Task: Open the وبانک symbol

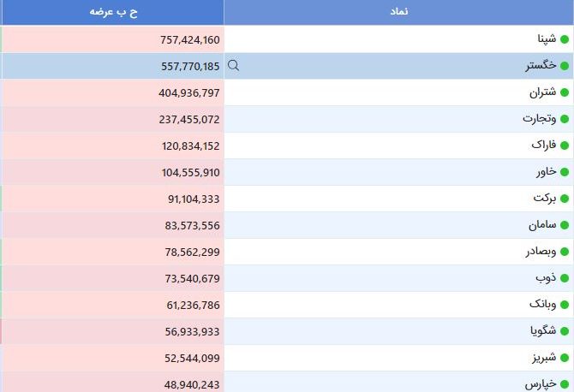Action: click(x=542, y=304)
